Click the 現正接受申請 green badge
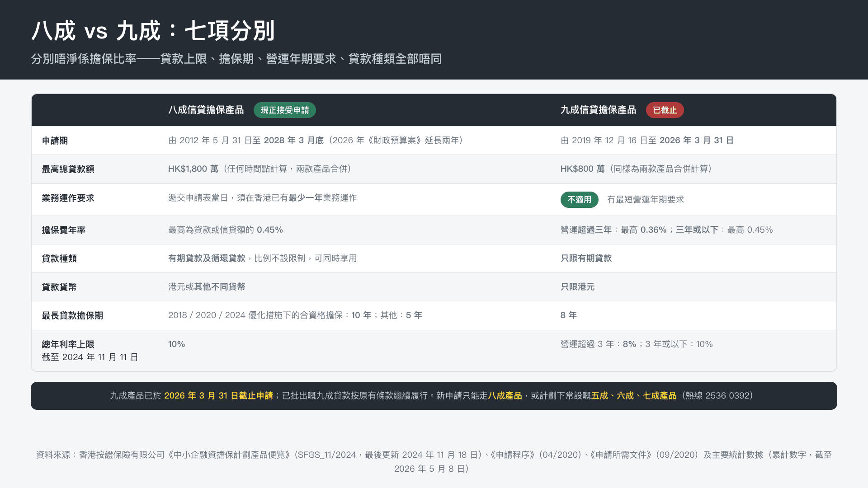 pyautogui.click(x=284, y=110)
